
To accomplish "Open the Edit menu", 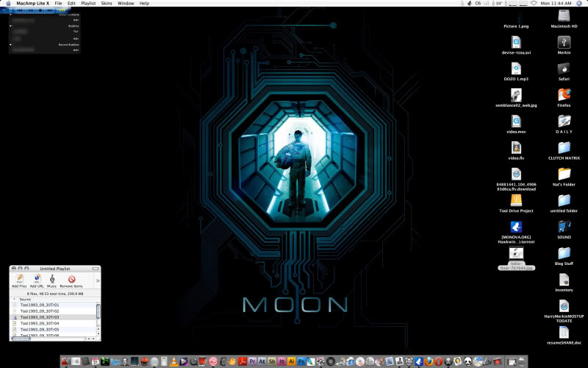I will [x=71, y=4].
